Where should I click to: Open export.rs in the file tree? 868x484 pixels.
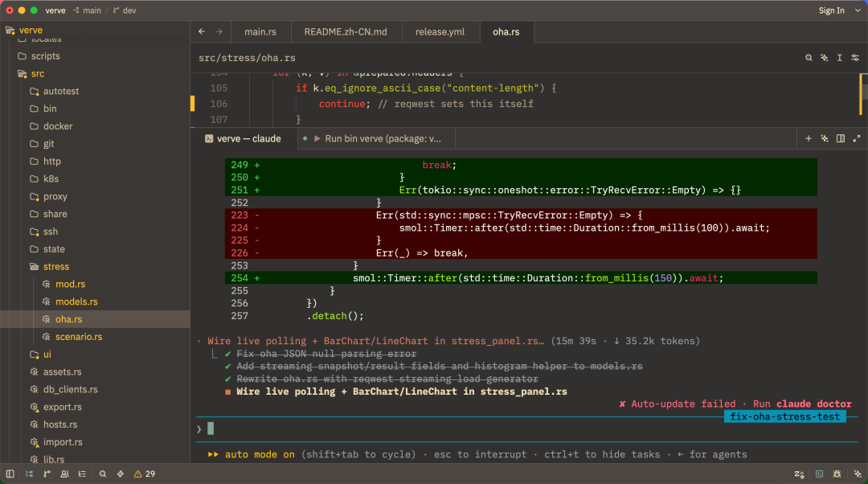(x=95, y=407)
